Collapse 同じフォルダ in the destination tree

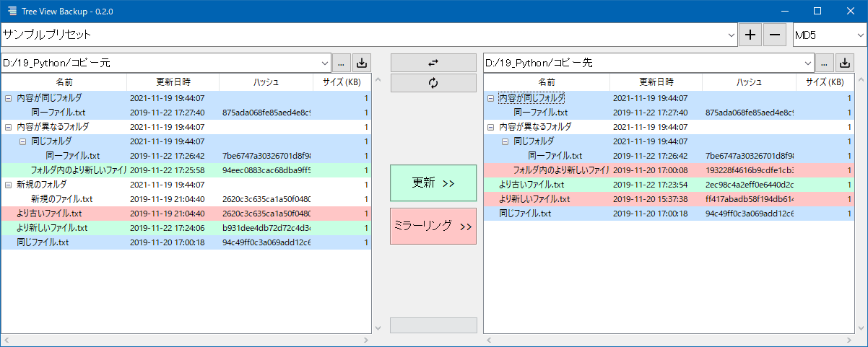(x=505, y=141)
